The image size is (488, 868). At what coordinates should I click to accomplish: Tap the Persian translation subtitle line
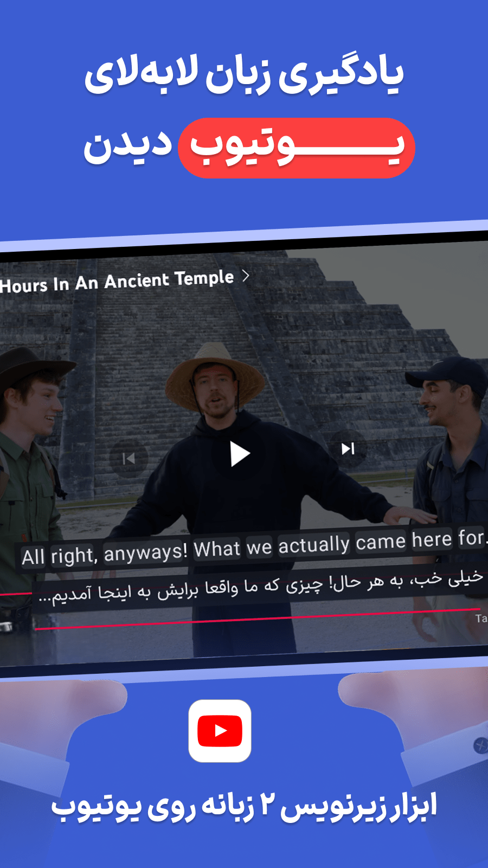(x=260, y=586)
